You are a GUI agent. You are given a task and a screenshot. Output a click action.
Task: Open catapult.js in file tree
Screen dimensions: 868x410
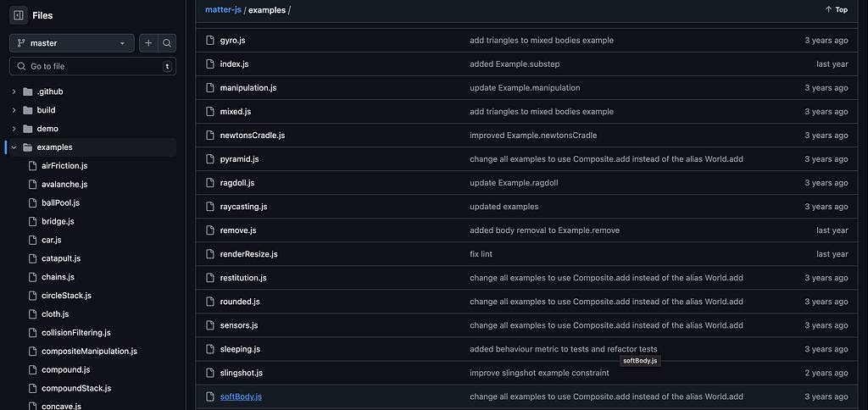point(61,258)
